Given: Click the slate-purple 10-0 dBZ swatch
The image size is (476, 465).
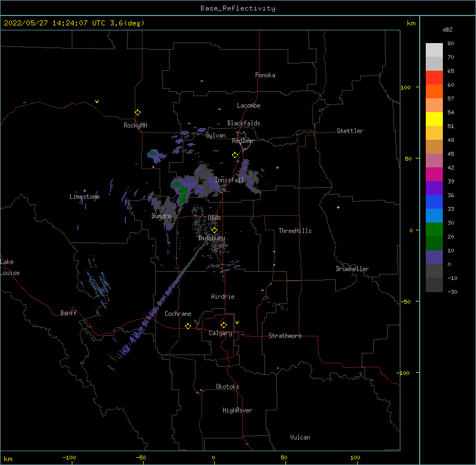Looking at the screenshot, I should tap(434, 257).
